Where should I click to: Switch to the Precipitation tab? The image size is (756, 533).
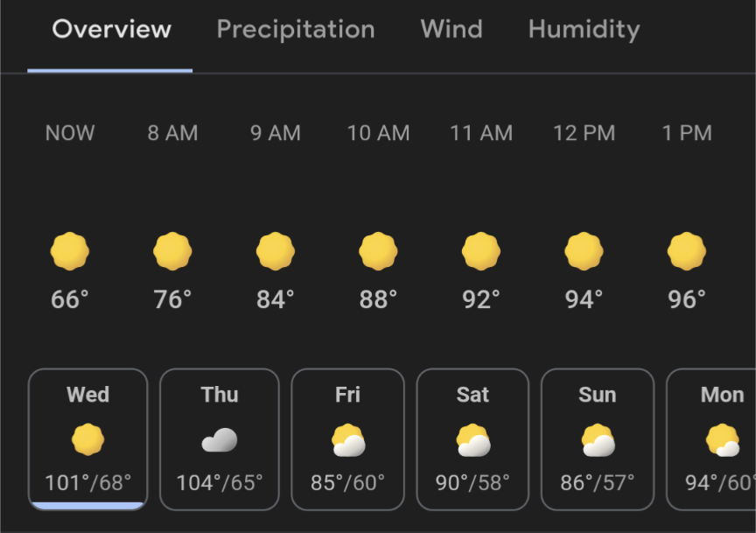(296, 30)
